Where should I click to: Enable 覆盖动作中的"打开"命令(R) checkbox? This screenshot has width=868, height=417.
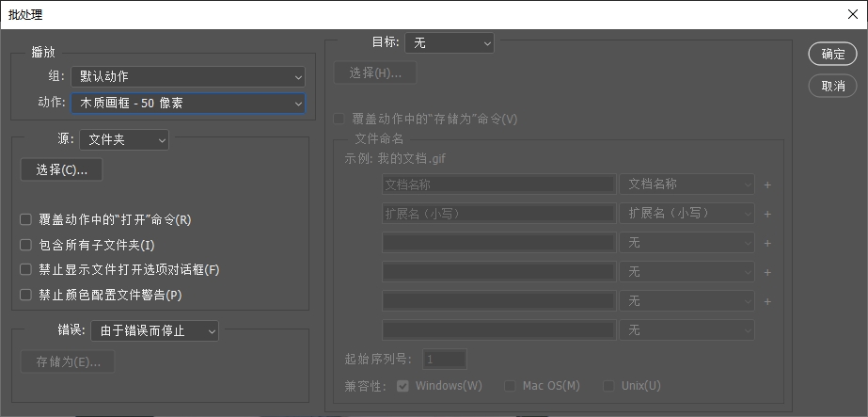[x=25, y=219]
